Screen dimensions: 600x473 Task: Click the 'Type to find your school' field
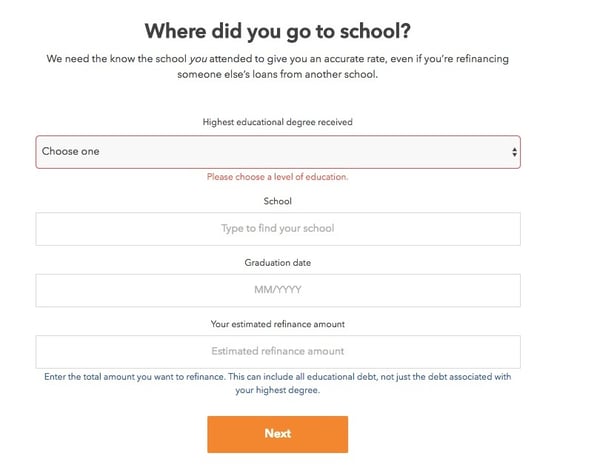click(278, 229)
